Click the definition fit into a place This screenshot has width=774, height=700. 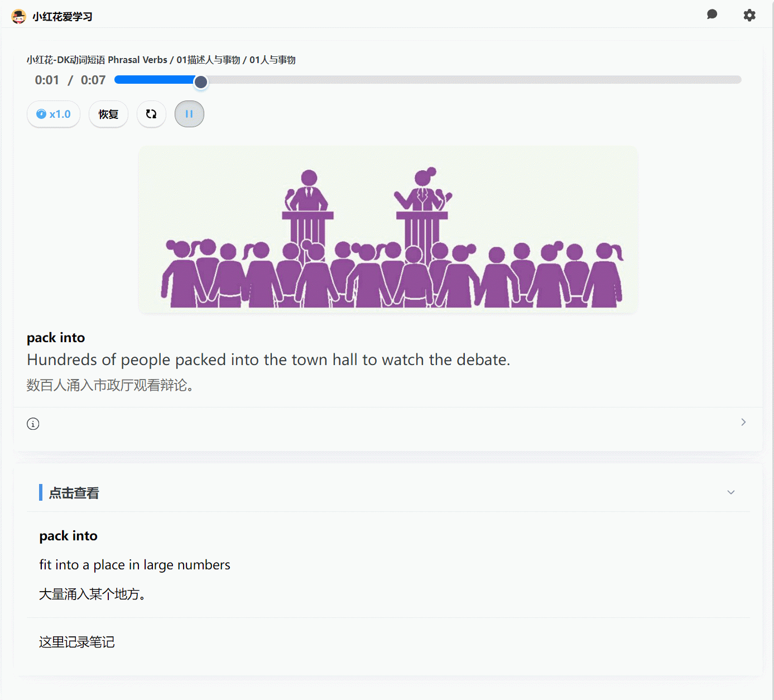tap(134, 565)
